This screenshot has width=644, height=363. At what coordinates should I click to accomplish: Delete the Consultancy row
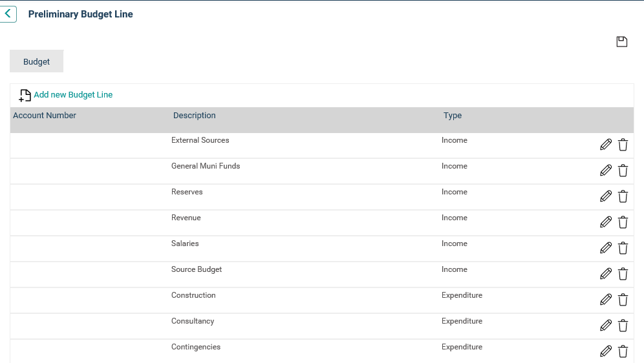click(623, 326)
